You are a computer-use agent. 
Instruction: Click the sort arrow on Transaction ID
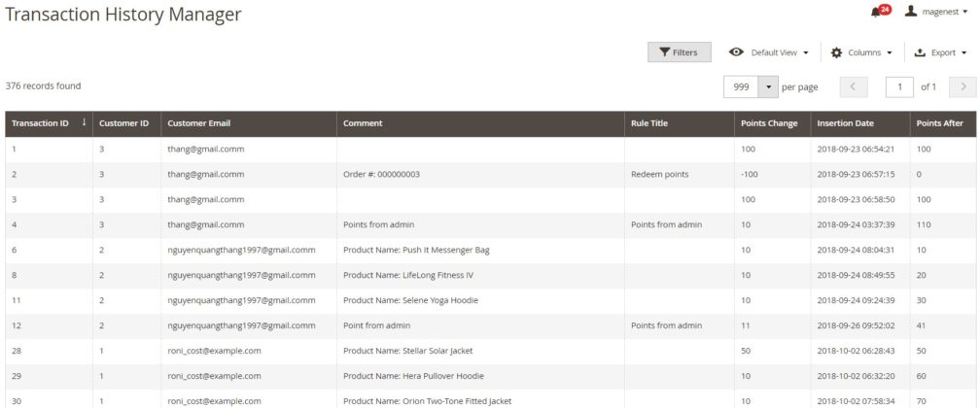tap(84, 123)
